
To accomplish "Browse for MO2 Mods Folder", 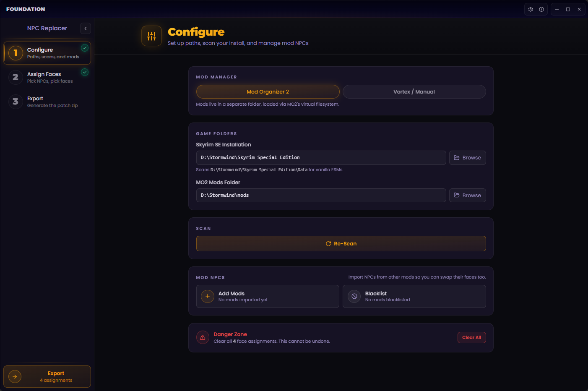I will tap(467, 195).
